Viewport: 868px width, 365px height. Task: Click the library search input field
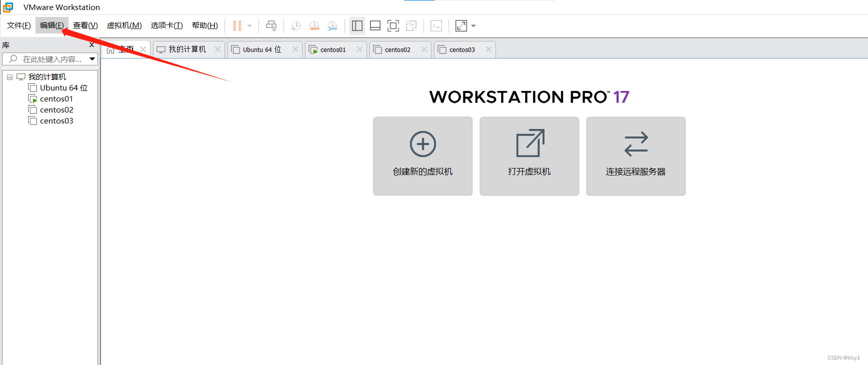coord(46,59)
